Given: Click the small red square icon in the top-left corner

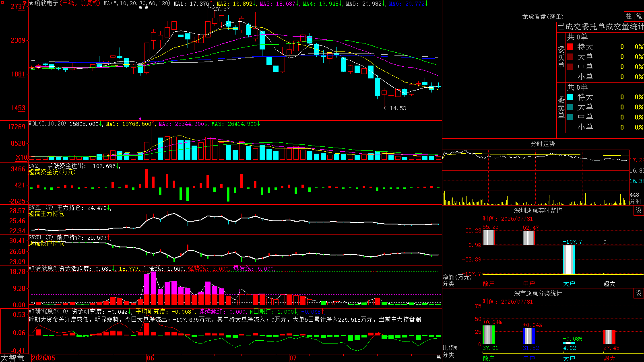Looking at the screenshot, I should pos(2,2).
